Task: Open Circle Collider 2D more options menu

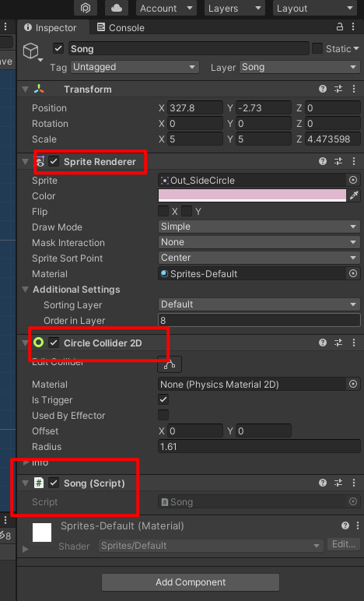Action: pos(354,343)
